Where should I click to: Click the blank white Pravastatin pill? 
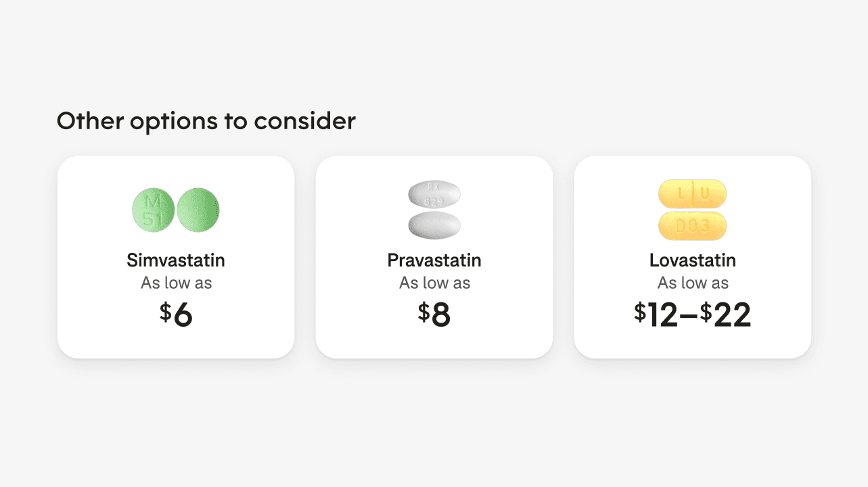pos(434,225)
